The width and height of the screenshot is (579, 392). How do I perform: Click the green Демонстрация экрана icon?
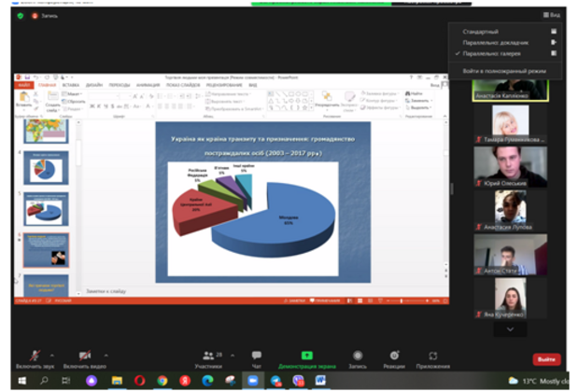coord(305,355)
